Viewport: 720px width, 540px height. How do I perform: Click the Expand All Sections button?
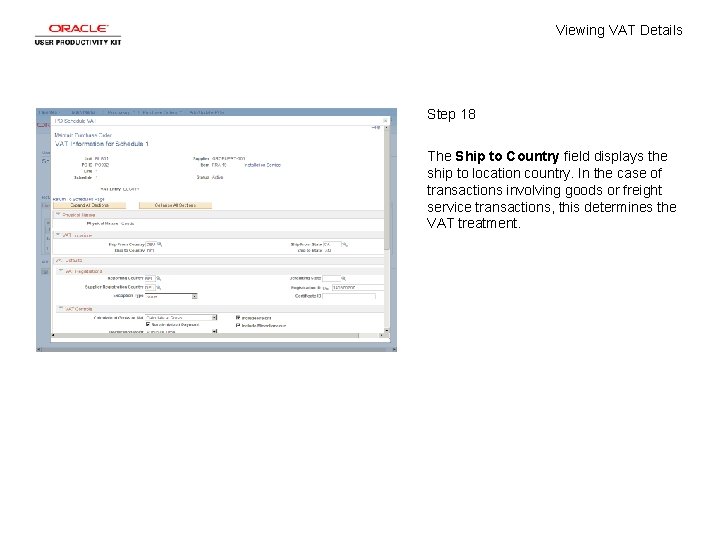tap(90, 205)
